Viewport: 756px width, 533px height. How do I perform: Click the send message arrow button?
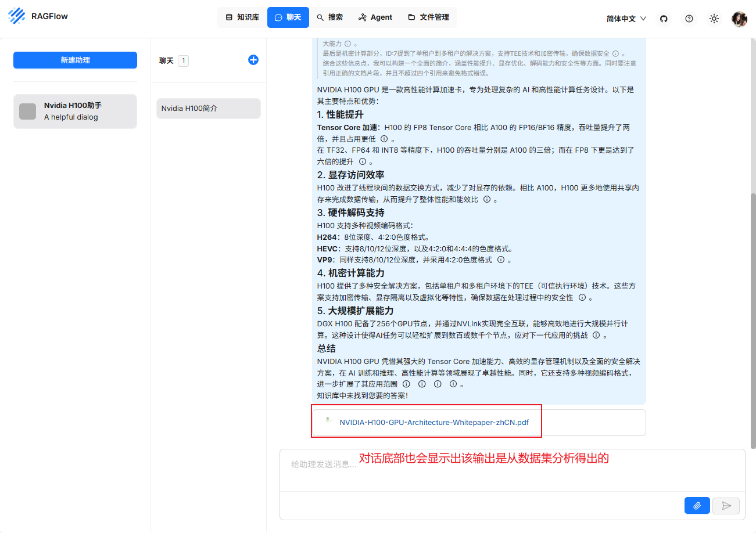[726, 506]
